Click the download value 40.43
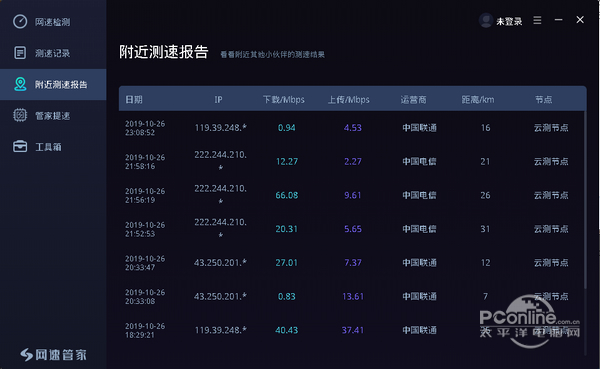Viewport: 600px width, 369px height. (x=287, y=330)
